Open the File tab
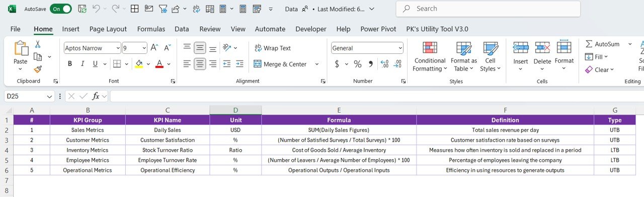 click(16, 29)
